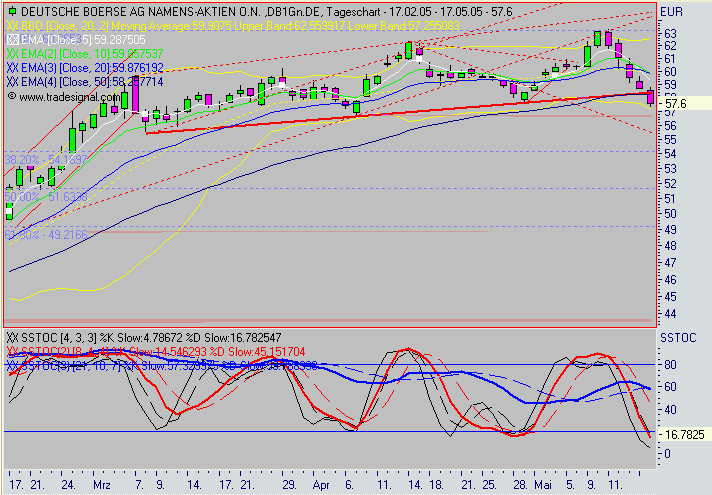The height and width of the screenshot is (495, 712).
Task: Click the current price marker 57.6
Action: click(676, 104)
